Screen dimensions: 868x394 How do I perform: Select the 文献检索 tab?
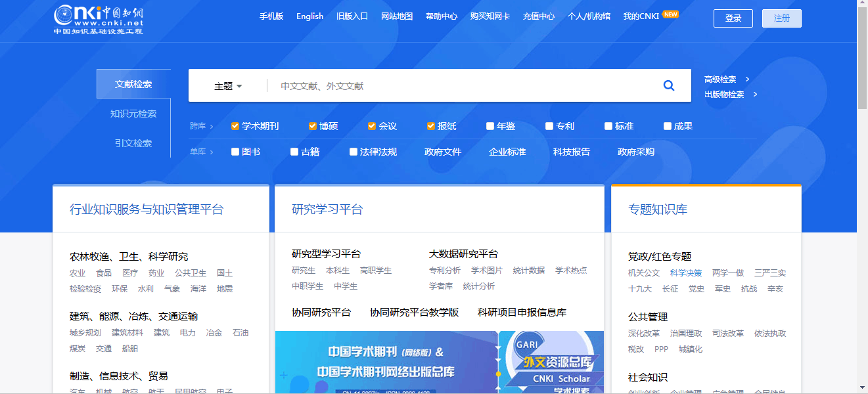(133, 84)
